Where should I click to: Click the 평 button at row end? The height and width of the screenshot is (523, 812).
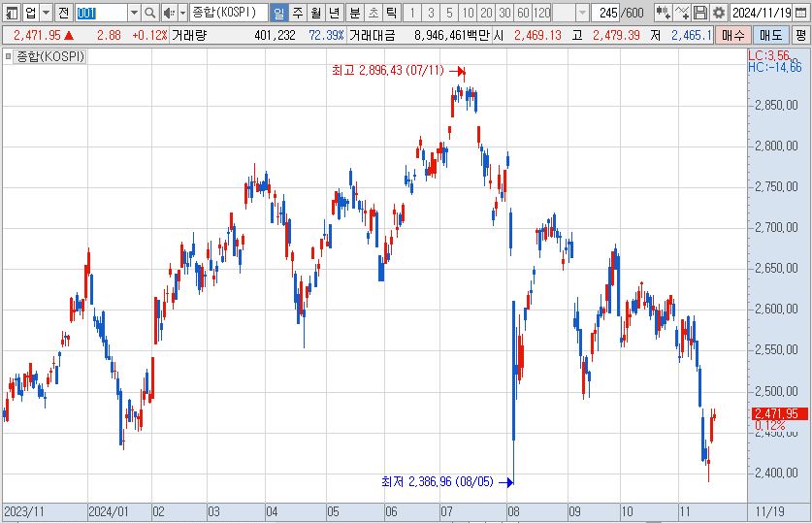point(801,35)
